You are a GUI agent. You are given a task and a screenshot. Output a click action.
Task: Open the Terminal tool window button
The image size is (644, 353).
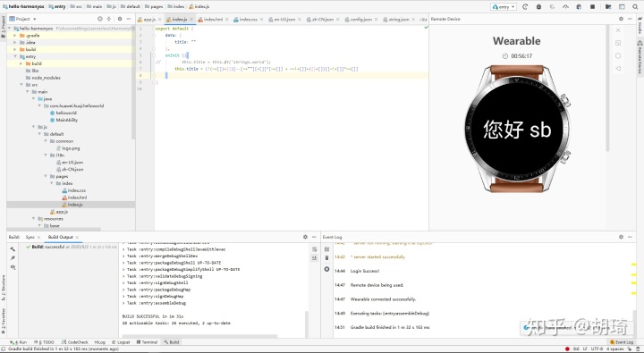click(x=147, y=342)
